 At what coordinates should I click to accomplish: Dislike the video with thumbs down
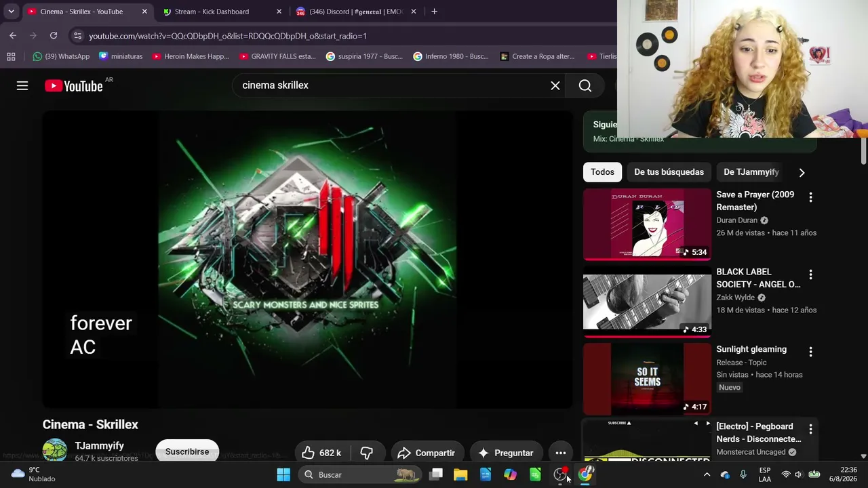click(367, 453)
